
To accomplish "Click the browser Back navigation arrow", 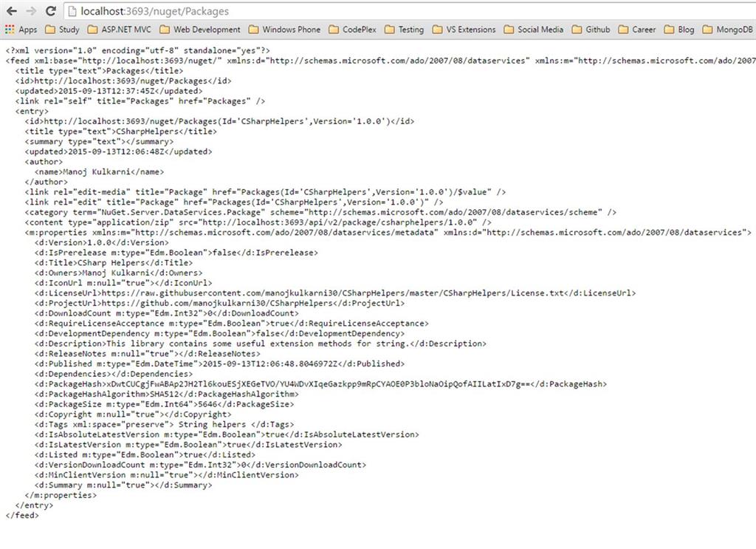I will click(x=10, y=11).
